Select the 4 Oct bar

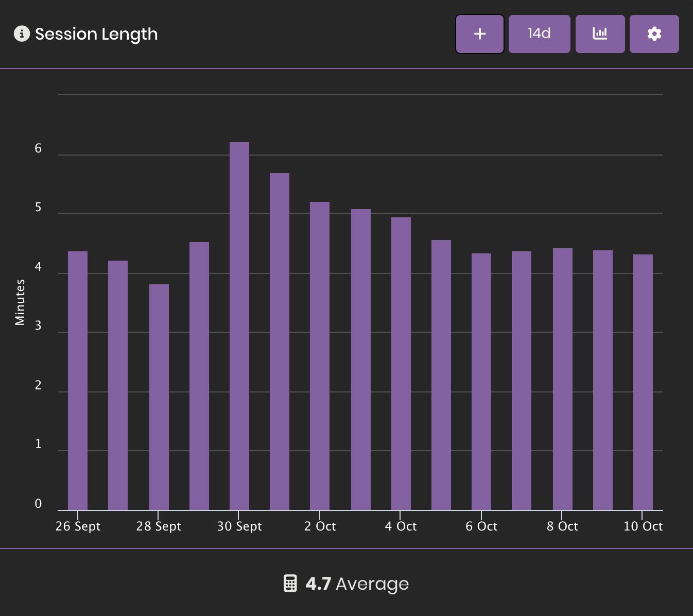(x=401, y=363)
